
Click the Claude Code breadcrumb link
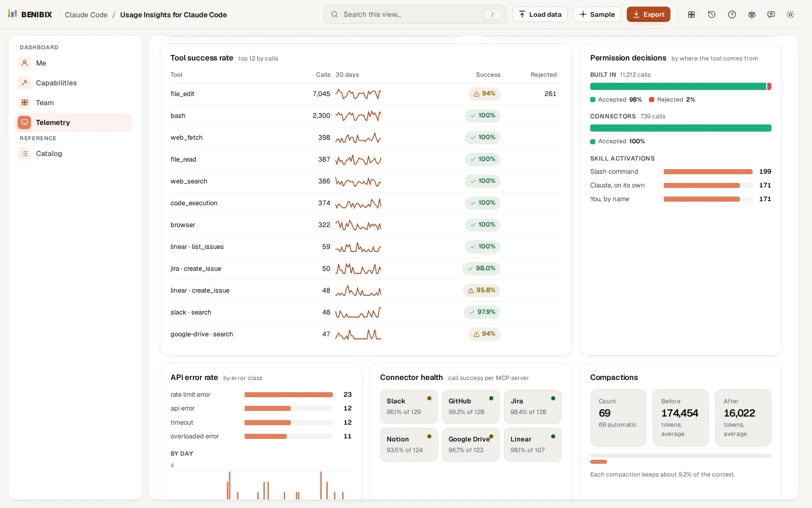(86, 15)
